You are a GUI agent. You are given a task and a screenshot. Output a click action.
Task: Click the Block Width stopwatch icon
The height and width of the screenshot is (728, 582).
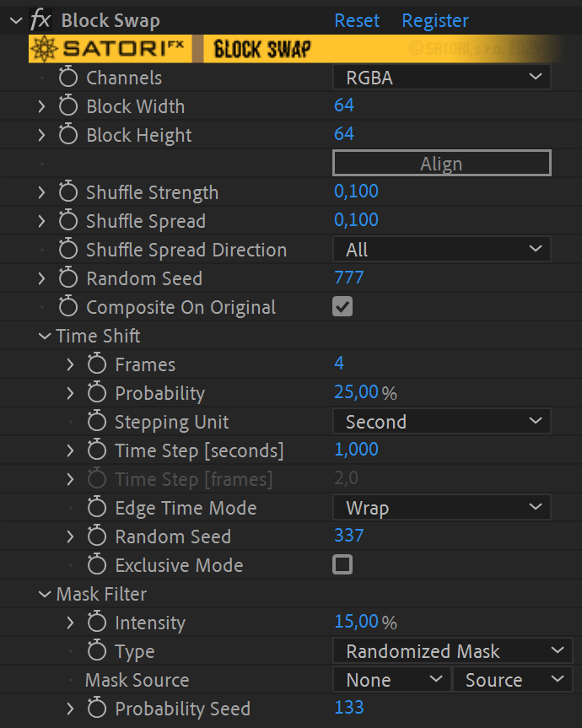[x=67, y=106]
